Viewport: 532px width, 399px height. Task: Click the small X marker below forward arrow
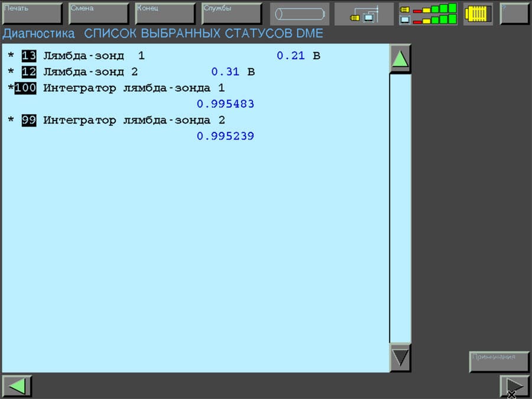click(x=512, y=394)
